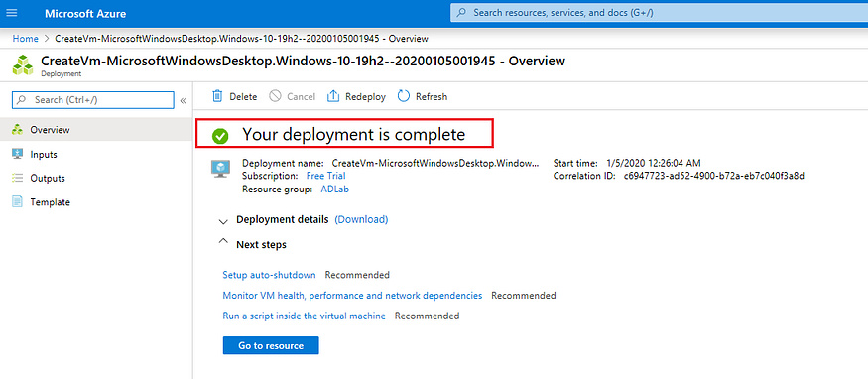The image size is (868, 379).
Task: Click the Delete toolbar label
Action: click(244, 97)
